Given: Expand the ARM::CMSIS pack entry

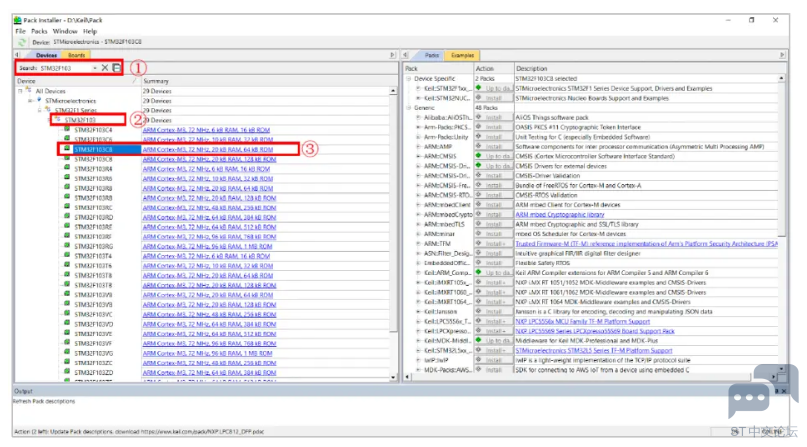Looking at the screenshot, I should pos(418,156).
